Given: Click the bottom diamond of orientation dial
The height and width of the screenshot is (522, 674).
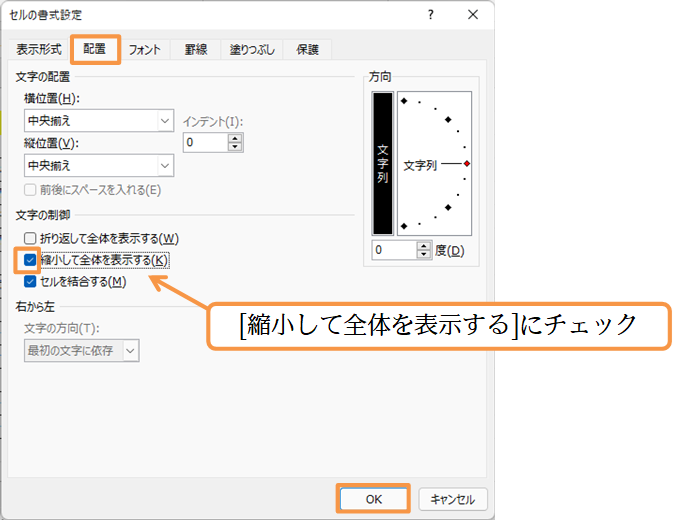Looking at the screenshot, I should pos(404,226).
